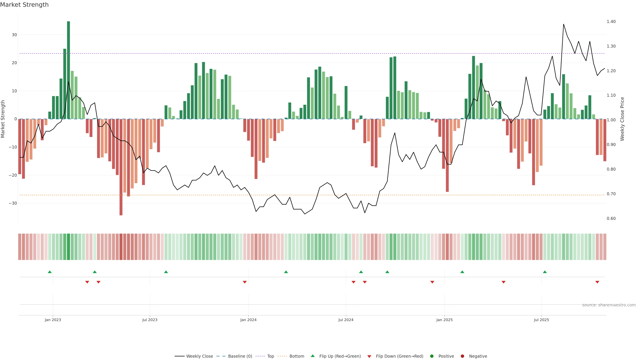Click the Jul 2023 x-axis label
644x362 pixels.
(x=150, y=320)
